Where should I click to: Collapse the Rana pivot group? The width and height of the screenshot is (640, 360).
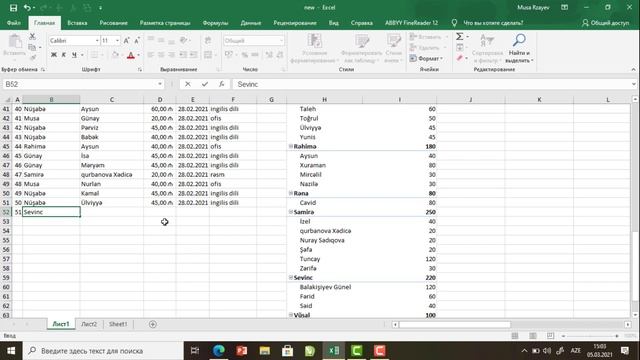291,193
